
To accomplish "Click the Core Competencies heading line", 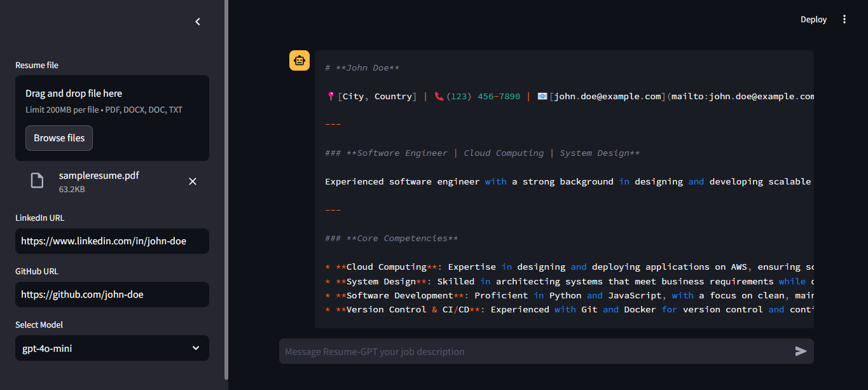I will click(392, 239).
